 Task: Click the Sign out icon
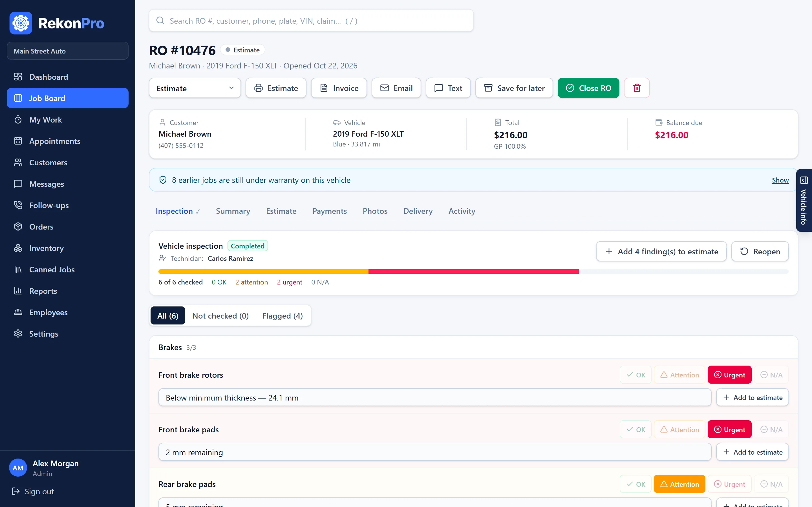[16, 491]
